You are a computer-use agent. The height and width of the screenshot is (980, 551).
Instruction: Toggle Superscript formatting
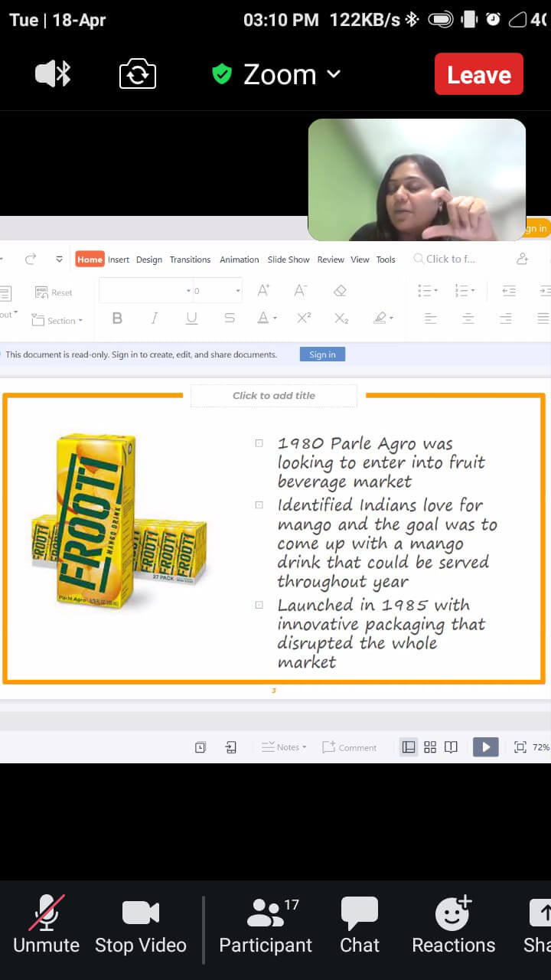point(304,318)
